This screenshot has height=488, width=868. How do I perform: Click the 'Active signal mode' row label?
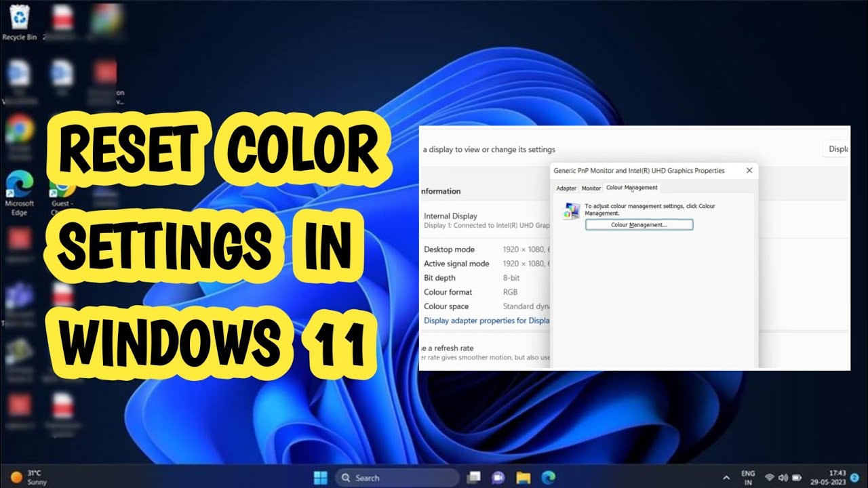click(456, 264)
